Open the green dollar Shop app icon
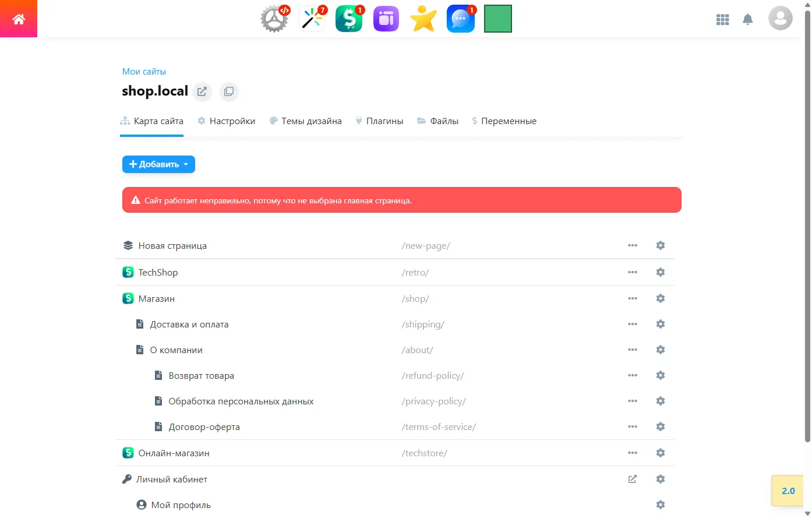This screenshot has width=812, height=518. (x=349, y=19)
